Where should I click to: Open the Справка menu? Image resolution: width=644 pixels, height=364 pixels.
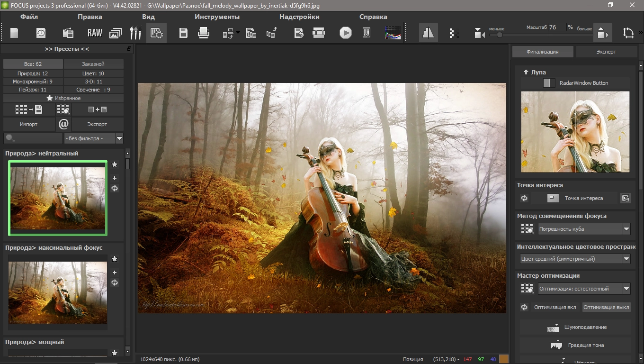pos(373,17)
